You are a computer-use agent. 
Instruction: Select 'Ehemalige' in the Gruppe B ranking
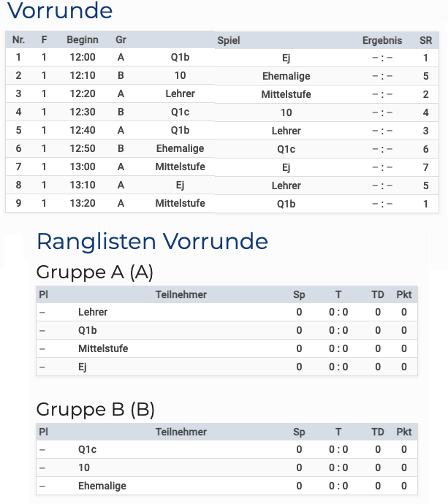pyautogui.click(x=102, y=486)
